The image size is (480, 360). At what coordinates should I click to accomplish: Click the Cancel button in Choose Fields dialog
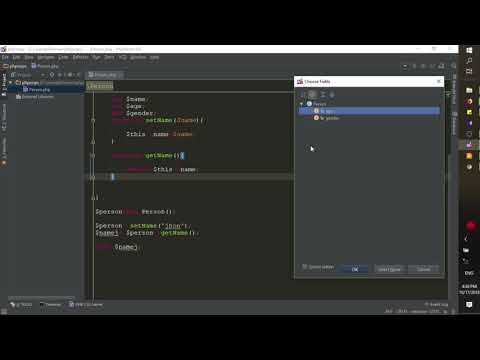click(423, 269)
